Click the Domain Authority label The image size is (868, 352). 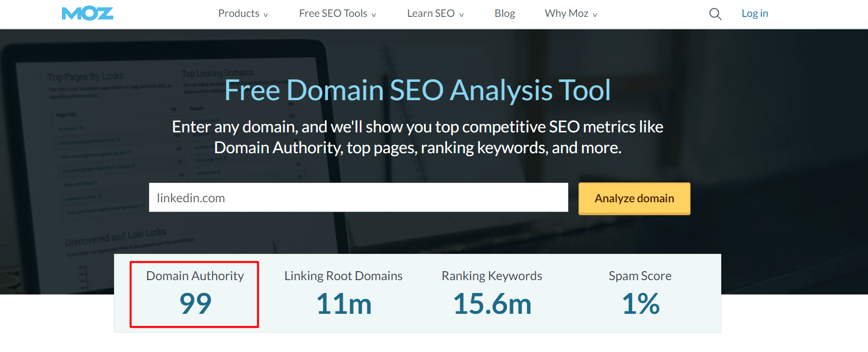click(x=195, y=276)
